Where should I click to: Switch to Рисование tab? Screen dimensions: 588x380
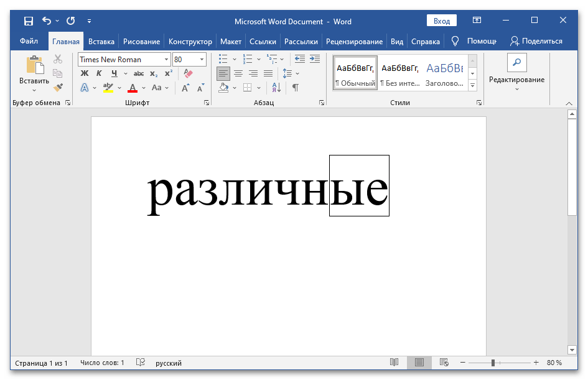pyautogui.click(x=141, y=42)
